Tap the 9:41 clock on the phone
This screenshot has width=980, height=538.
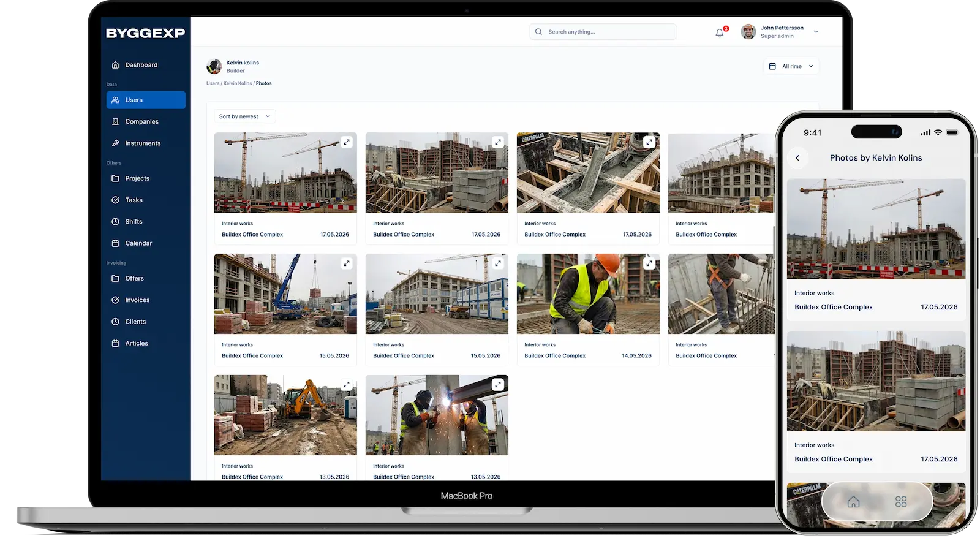[812, 133]
